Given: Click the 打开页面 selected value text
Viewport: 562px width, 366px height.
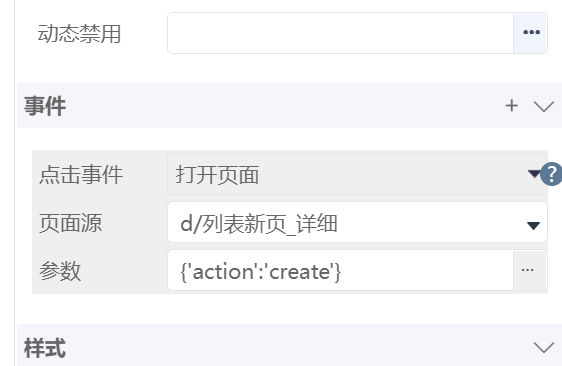Looking at the screenshot, I should pos(217,175).
